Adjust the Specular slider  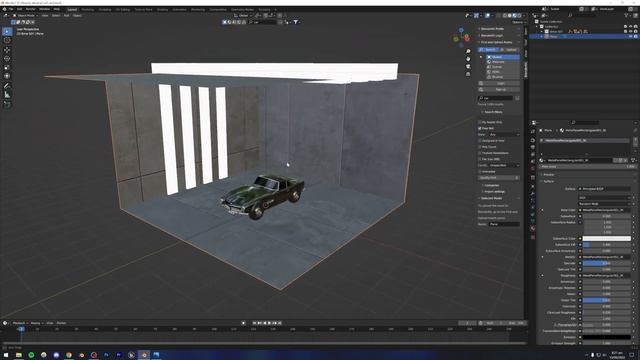tap(607, 263)
